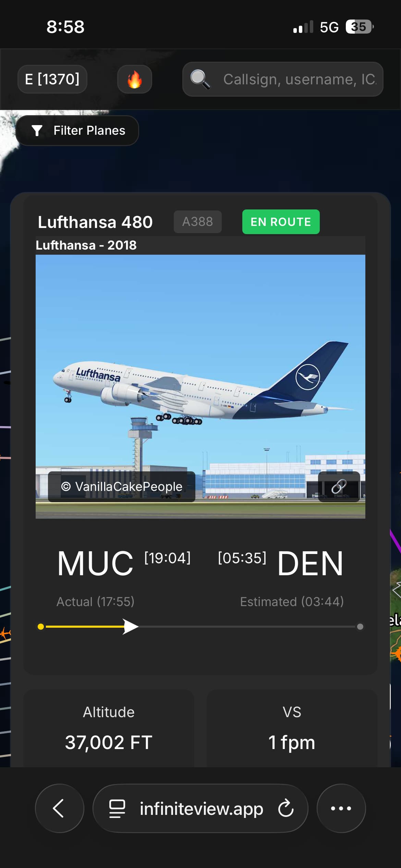The height and width of the screenshot is (868, 401).
Task: Tap the VS 1 fpm card
Action: click(x=292, y=728)
